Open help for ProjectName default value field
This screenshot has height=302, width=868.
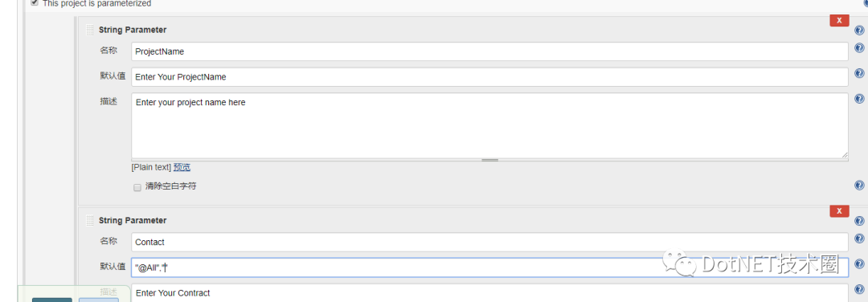pos(859,74)
